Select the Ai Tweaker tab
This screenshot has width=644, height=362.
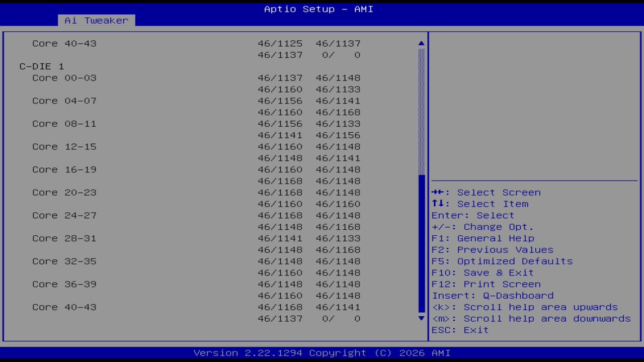pyautogui.click(x=96, y=20)
